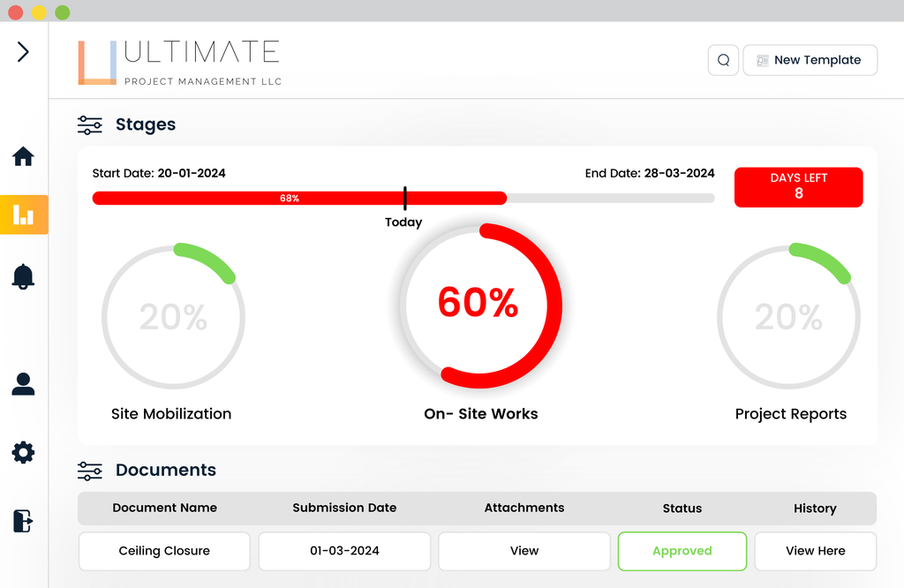Click the Submission Date column header
The width and height of the screenshot is (904, 588).
click(x=344, y=508)
